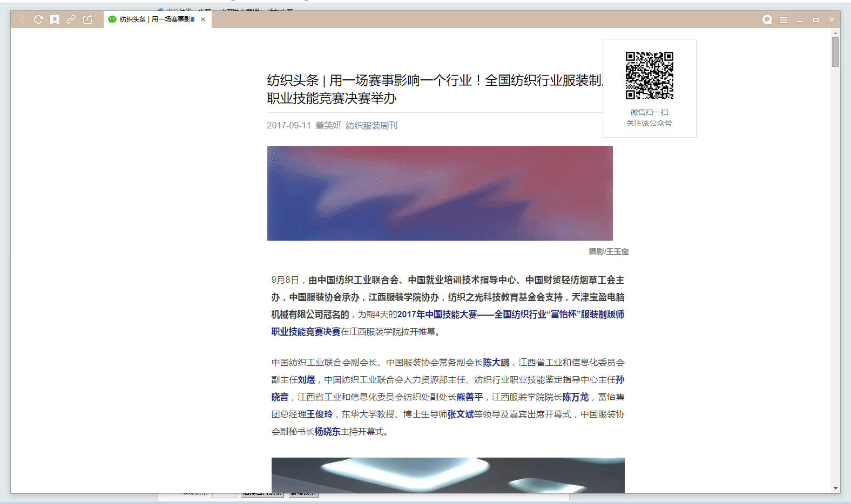Reload the page with the refresh icon
851x504 pixels.
(x=38, y=19)
